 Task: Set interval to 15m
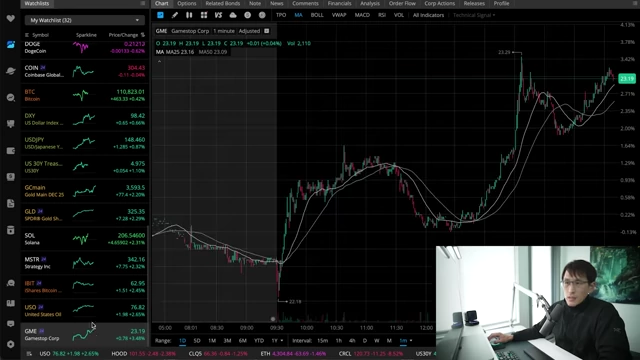pyautogui.click(x=322, y=340)
